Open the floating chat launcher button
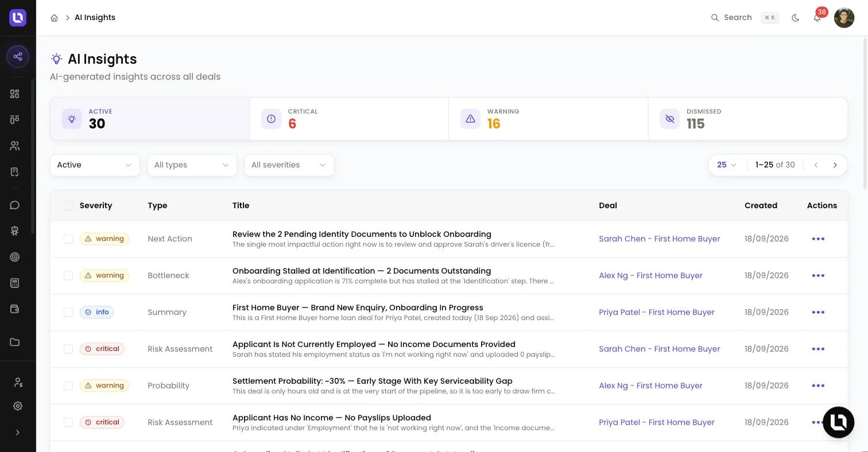The height and width of the screenshot is (452, 868). click(x=838, y=422)
